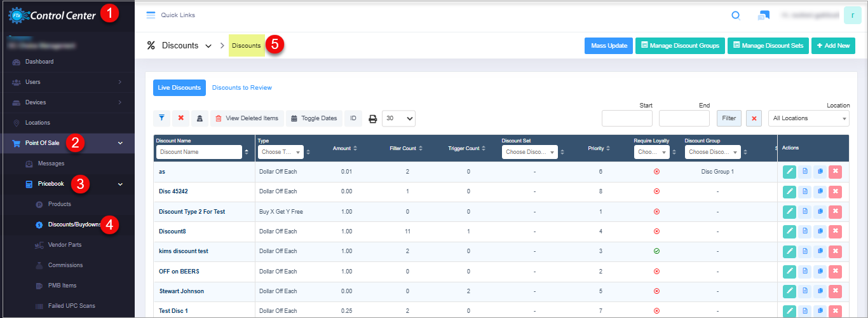
Task: Switch to Discounts to Review tab
Action: click(x=241, y=88)
